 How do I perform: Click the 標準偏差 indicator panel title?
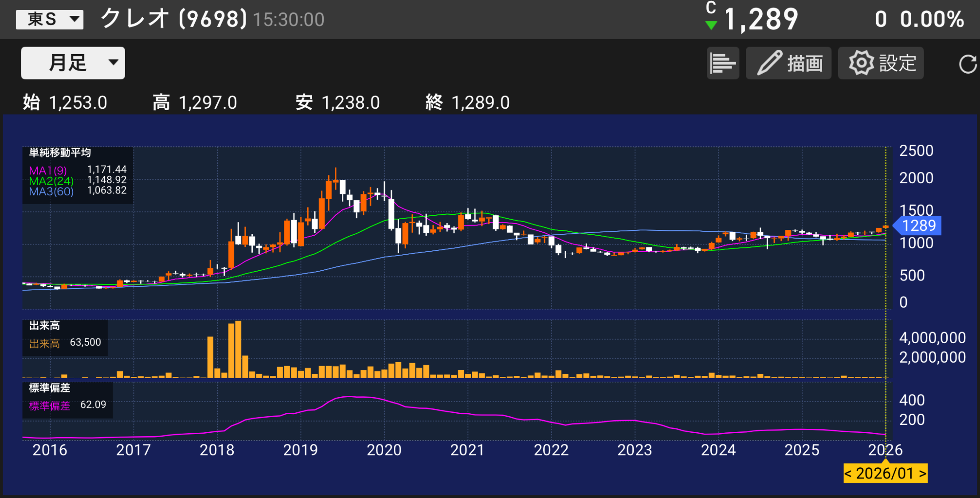(x=49, y=388)
